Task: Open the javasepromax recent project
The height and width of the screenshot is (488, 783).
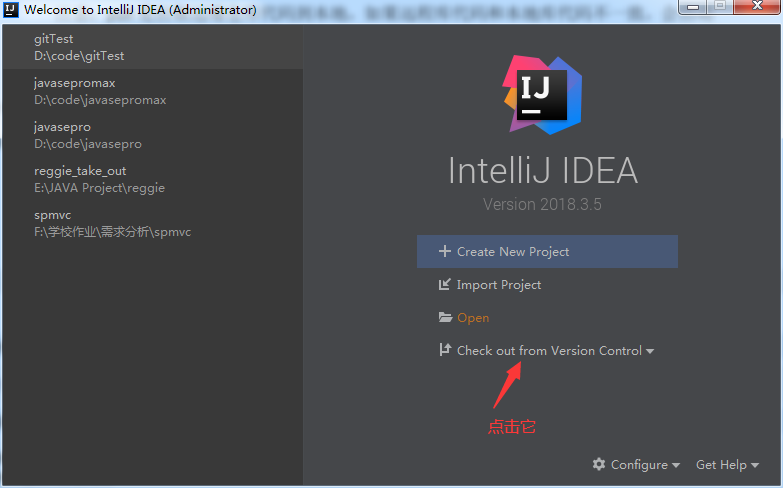Action: pos(152,91)
